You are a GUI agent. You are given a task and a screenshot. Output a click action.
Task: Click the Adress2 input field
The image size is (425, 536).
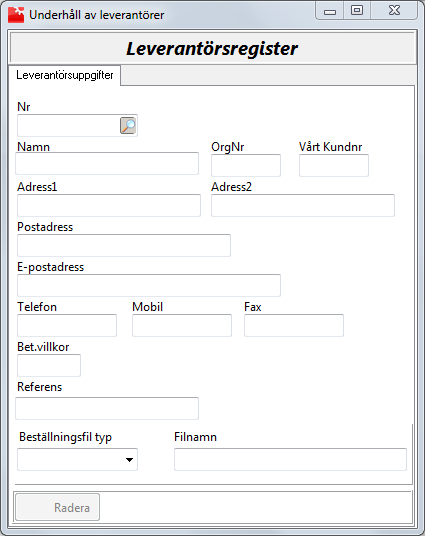coord(303,205)
